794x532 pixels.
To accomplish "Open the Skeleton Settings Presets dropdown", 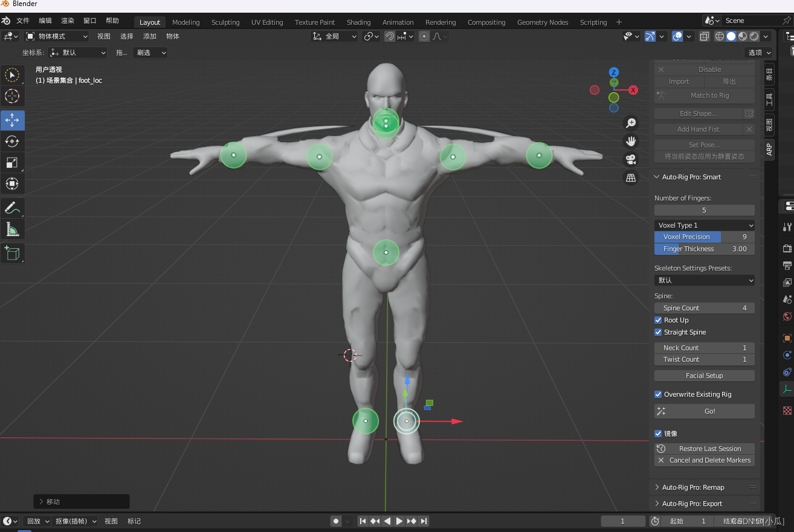I will [x=705, y=280].
